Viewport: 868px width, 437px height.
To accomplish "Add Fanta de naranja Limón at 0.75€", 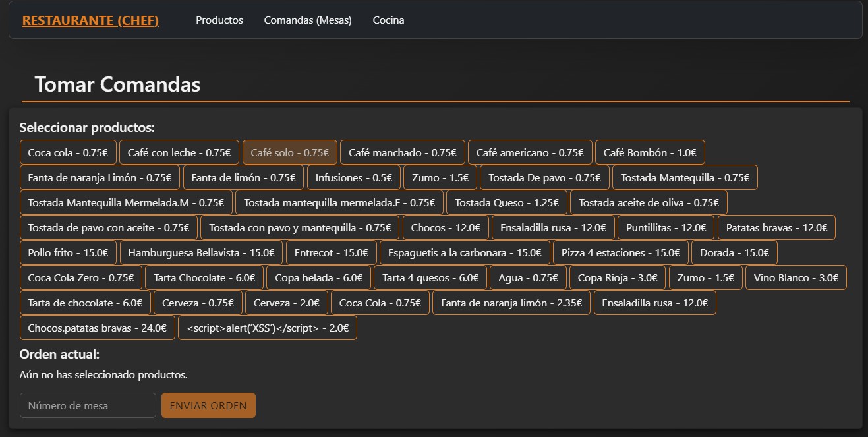I will click(100, 177).
